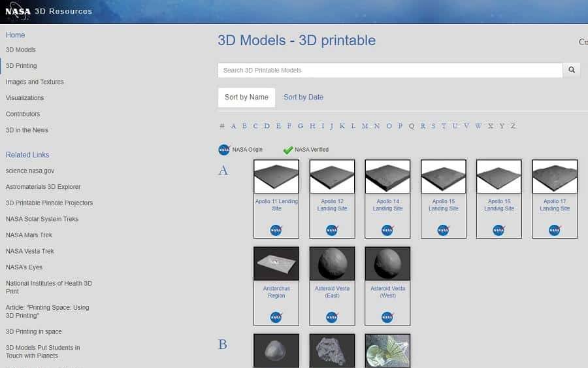Click Apollo 11 Landing Site title link
The width and height of the screenshot is (588, 368).
click(276, 205)
